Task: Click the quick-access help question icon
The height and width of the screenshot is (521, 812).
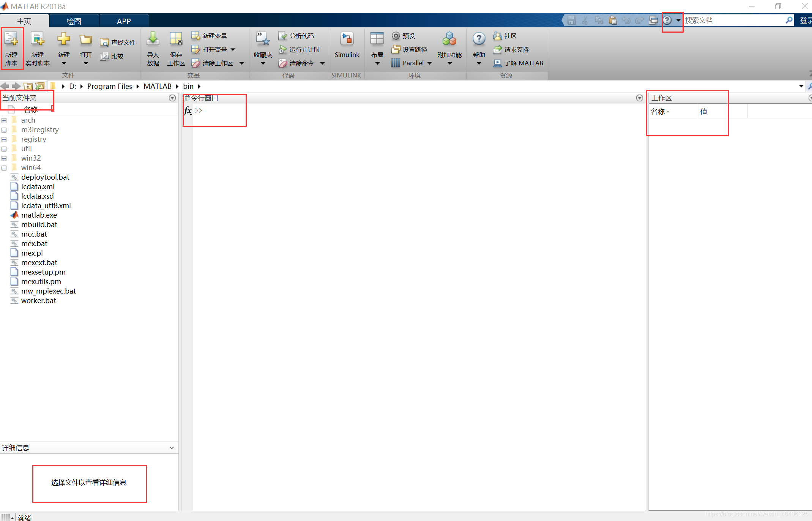Action: (x=667, y=20)
